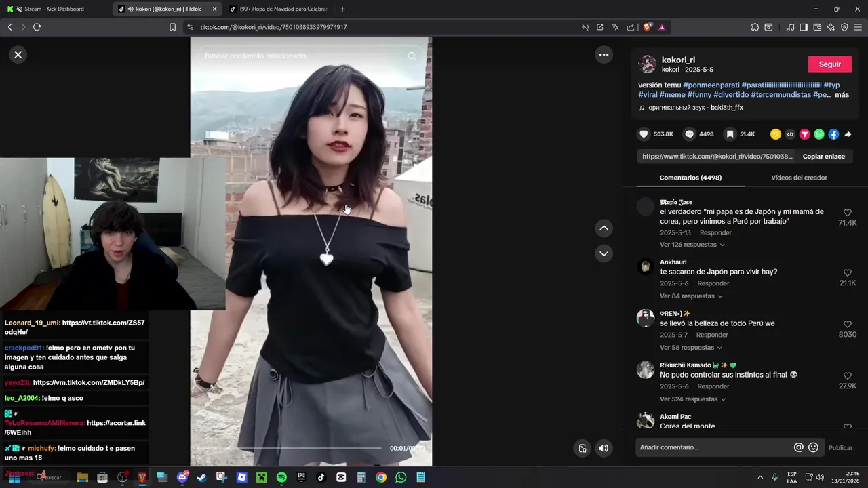Toggle auto-scroll icon beside the volume button
Image resolution: width=868 pixels, height=488 pixels.
583,448
